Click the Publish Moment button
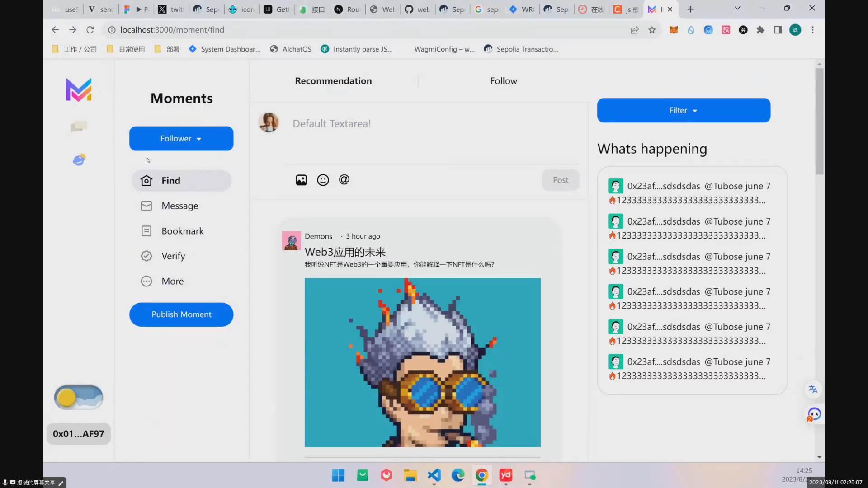 click(181, 314)
